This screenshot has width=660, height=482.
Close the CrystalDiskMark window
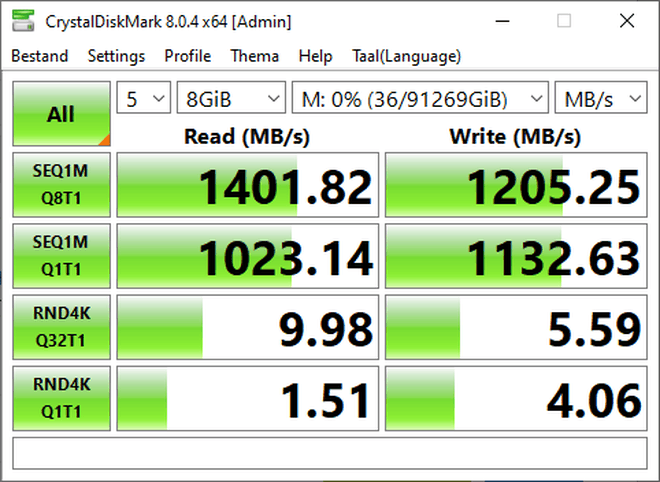pos(627,21)
